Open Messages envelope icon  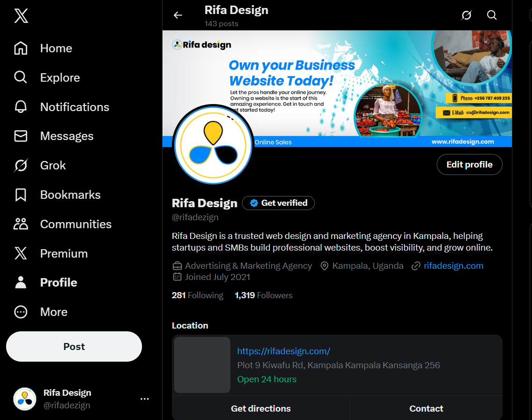21,136
